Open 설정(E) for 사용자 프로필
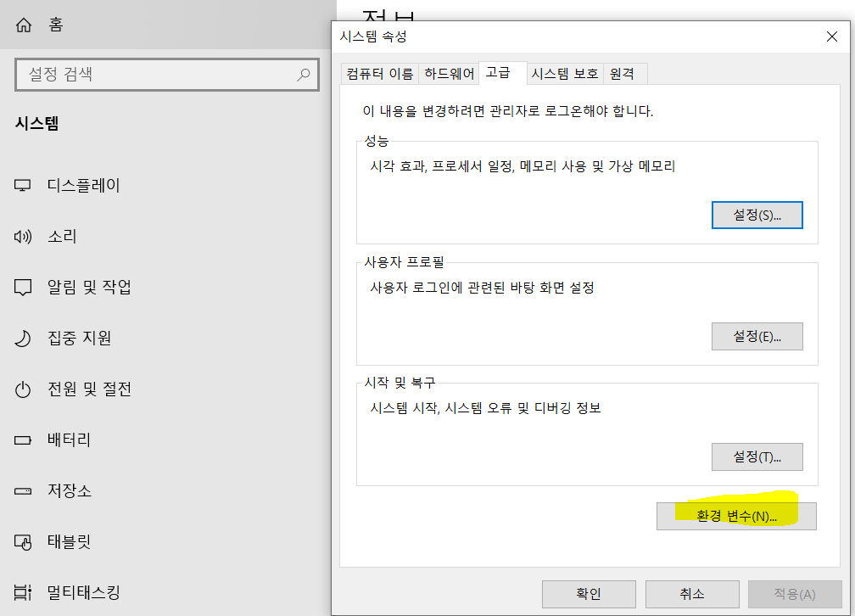The image size is (855, 616). (x=757, y=336)
